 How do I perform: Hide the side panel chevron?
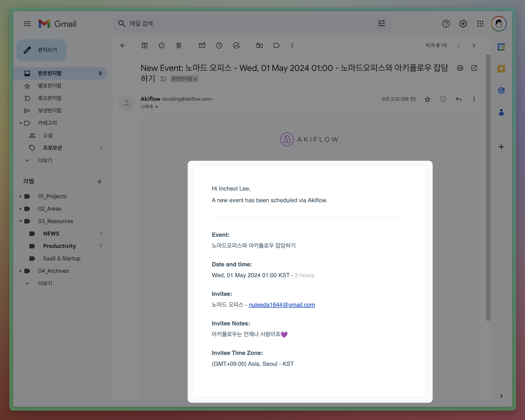(x=501, y=396)
